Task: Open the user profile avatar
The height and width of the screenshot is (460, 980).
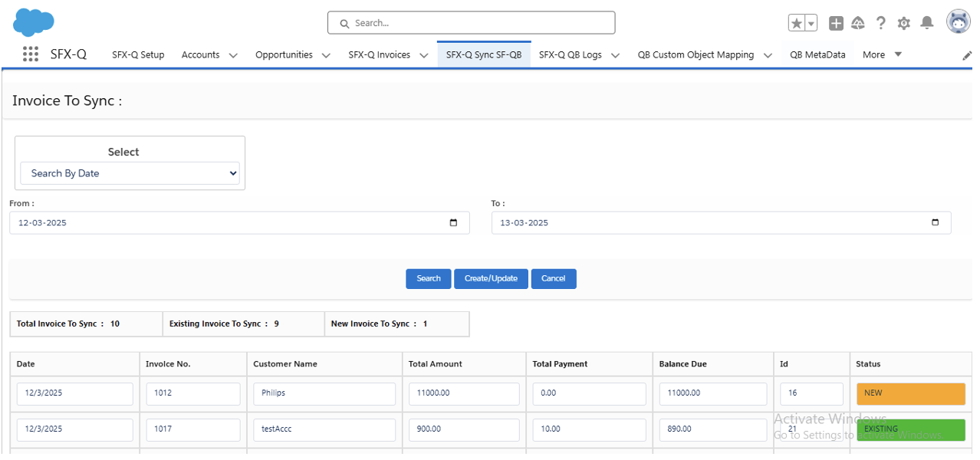Action: (x=959, y=22)
